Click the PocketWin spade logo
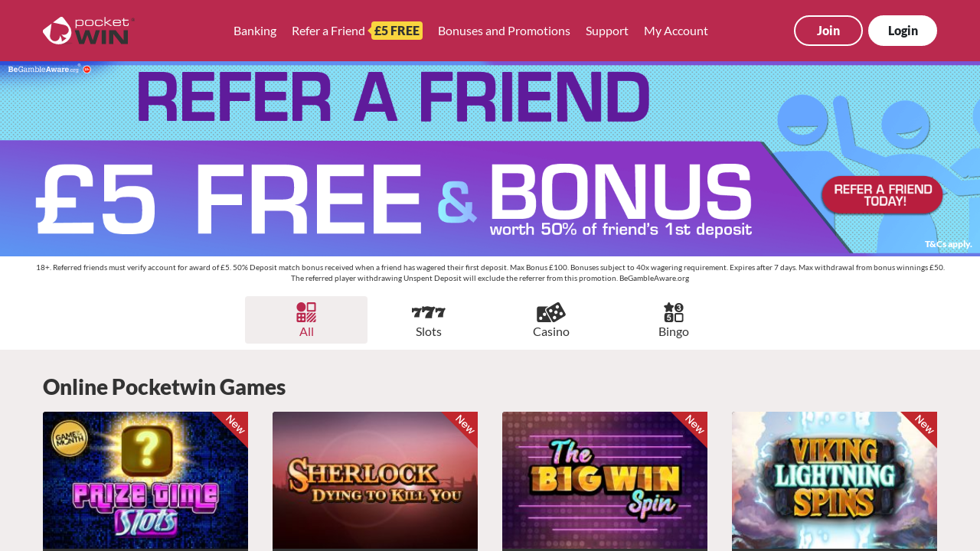This screenshot has height=551, width=980. [89, 31]
